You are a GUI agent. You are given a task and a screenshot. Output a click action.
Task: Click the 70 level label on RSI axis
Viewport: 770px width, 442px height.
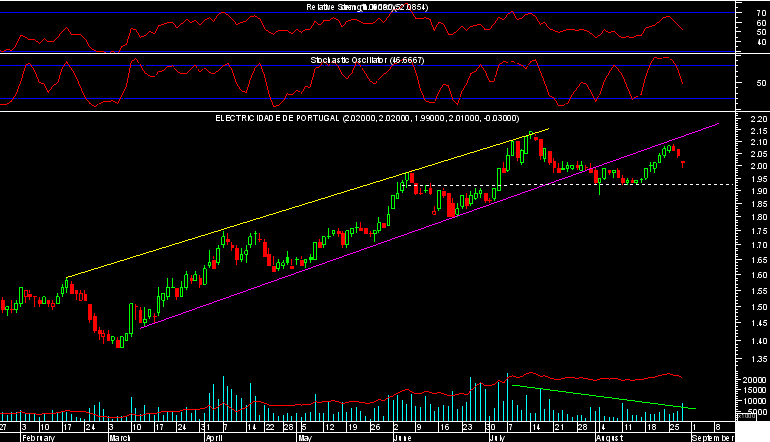(761, 14)
